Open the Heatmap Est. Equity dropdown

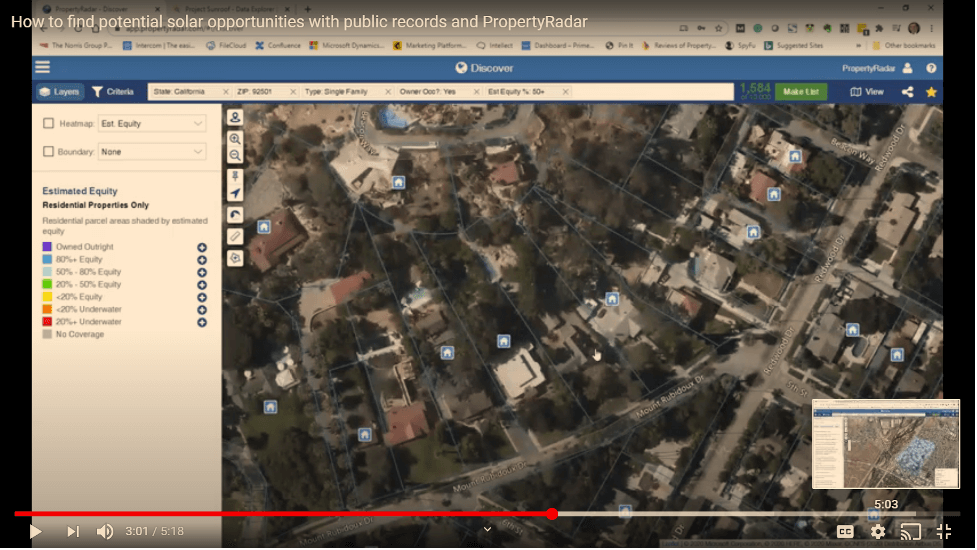[x=151, y=123]
